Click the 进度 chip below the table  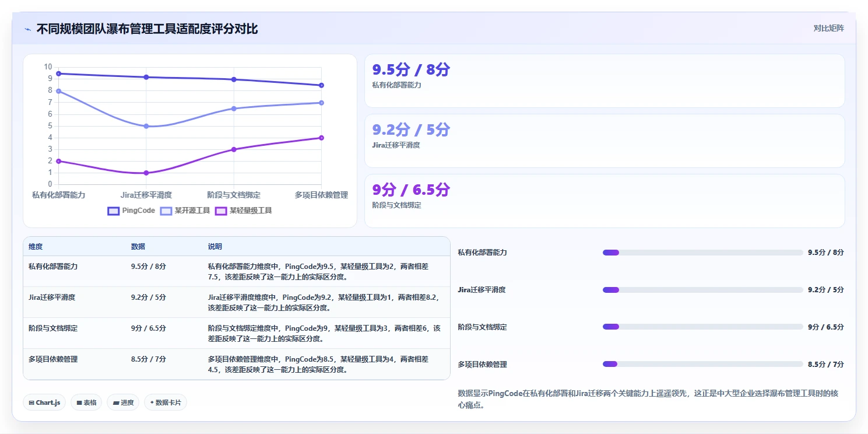coord(123,402)
